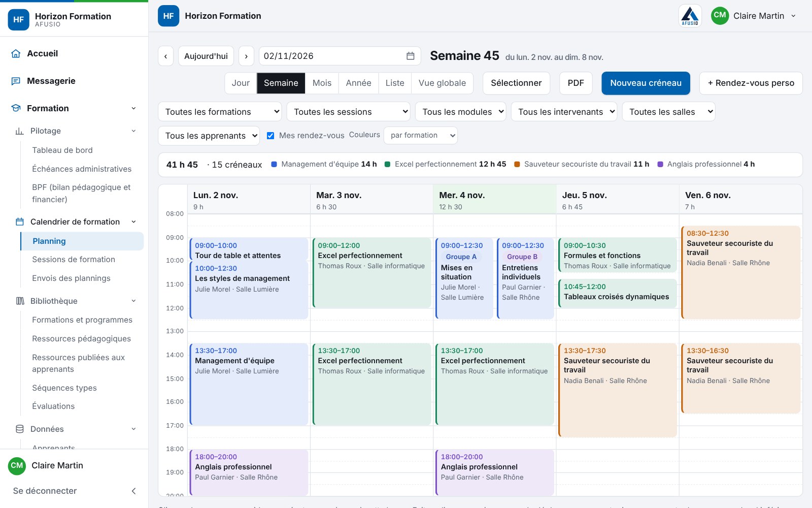Click the Formation graduation cap icon

point(16,108)
